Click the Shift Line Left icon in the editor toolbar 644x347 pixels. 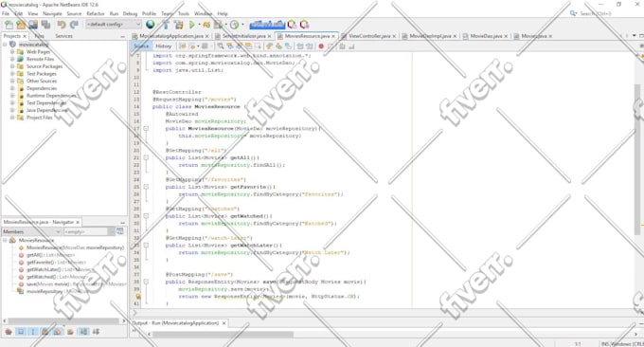pyautogui.click(x=300, y=46)
